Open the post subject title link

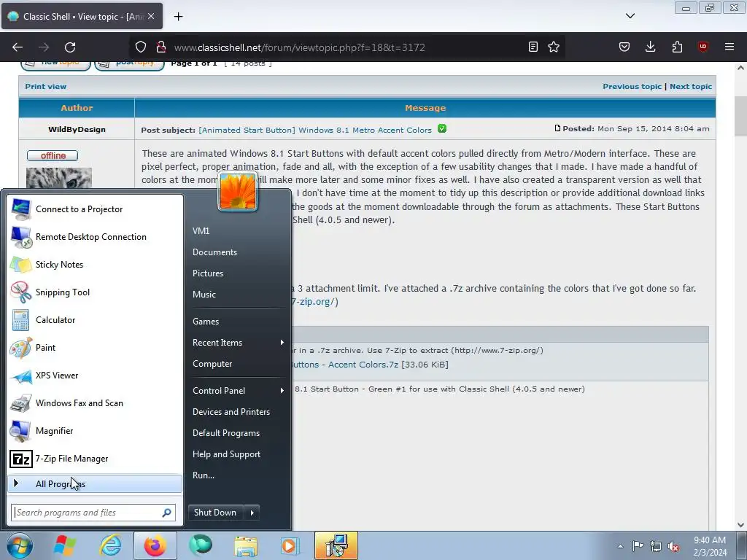point(315,130)
